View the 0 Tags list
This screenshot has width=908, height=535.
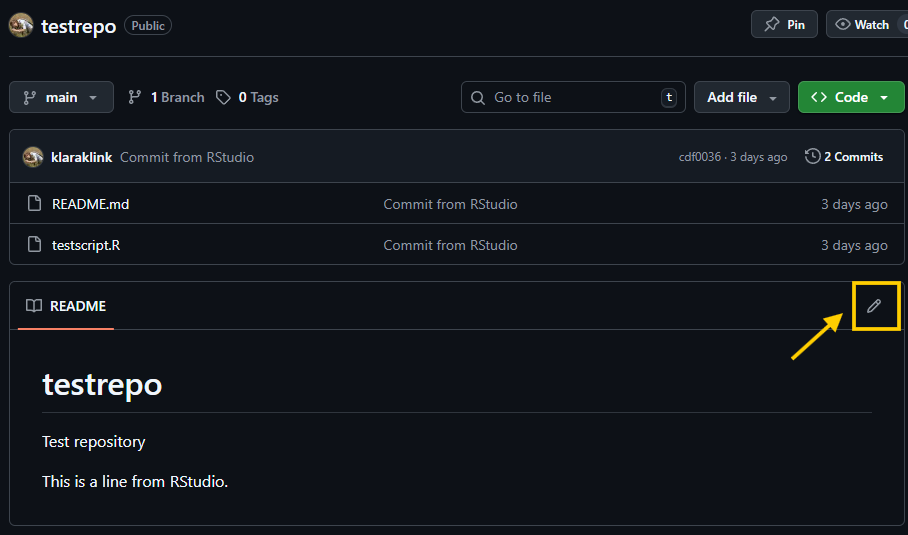pos(248,97)
